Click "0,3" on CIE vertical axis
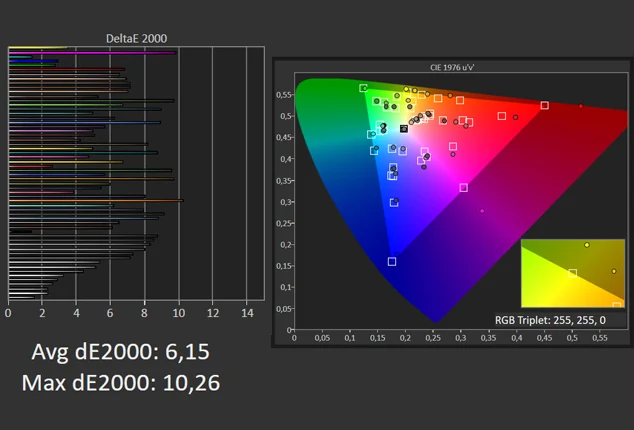Image resolution: width=634 pixels, height=430 pixels. pos(285,202)
